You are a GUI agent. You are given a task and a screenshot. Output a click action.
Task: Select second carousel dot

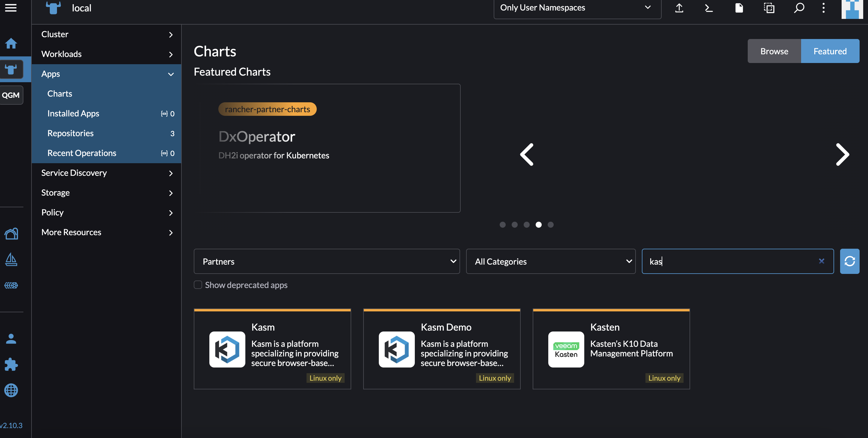point(515,225)
